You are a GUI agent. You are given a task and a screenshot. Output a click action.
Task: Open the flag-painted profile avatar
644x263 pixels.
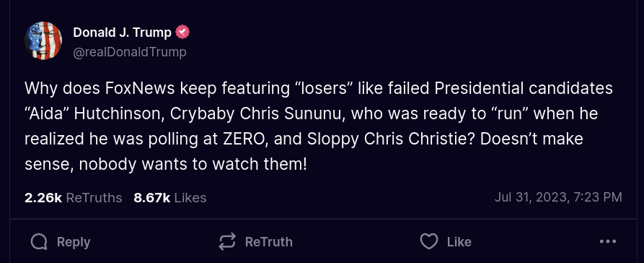[43, 41]
